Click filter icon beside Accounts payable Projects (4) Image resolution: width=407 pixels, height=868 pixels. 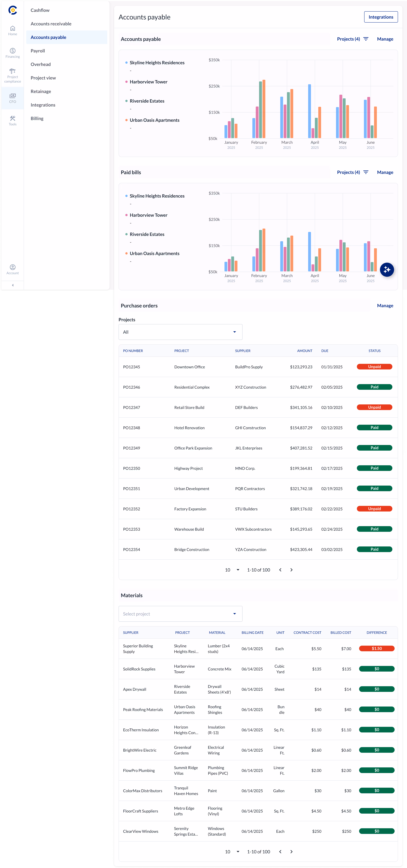click(x=366, y=39)
